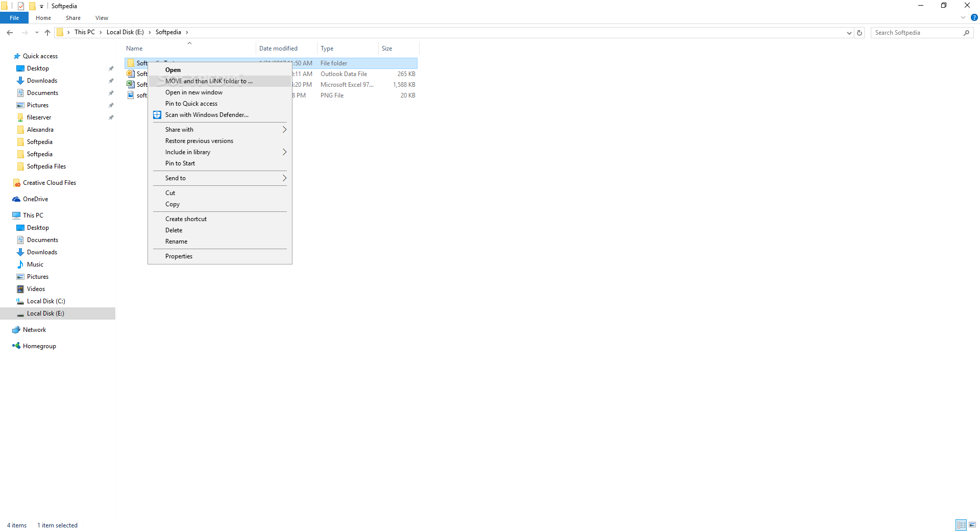The height and width of the screenshot is (531, 980).
Task: Switch to the View ribbon tab
Action: click(x=101, y=17)
